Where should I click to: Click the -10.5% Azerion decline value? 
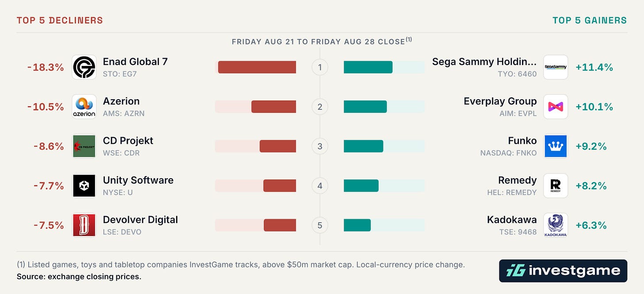[x=46, y=107]
